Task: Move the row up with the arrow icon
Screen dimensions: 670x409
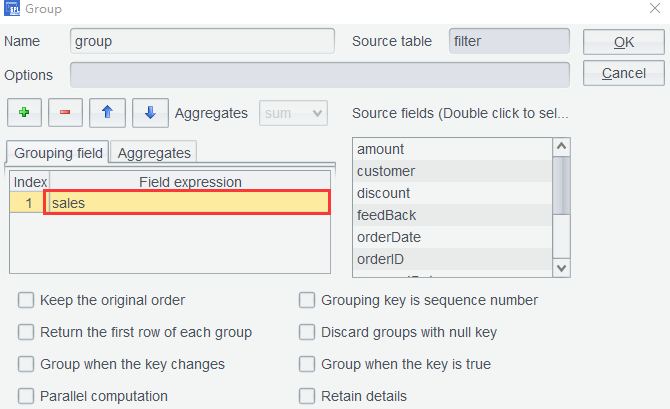Action: 107,113
